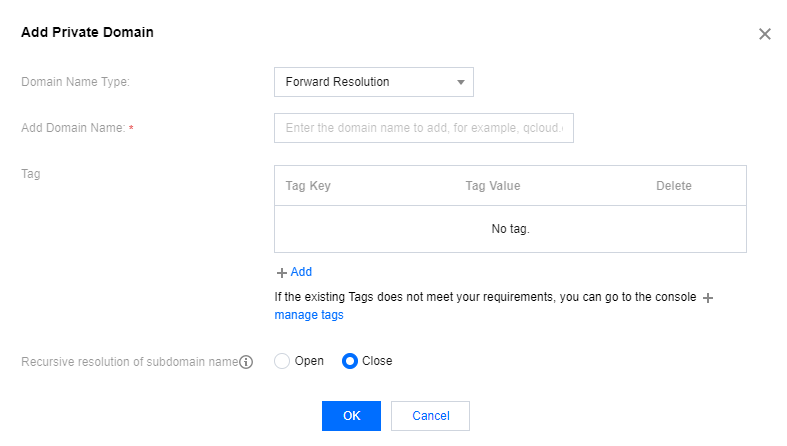Close the Add Private Domain dialog
This screenshot has height=446, width=787.
(x=764, y=34)
